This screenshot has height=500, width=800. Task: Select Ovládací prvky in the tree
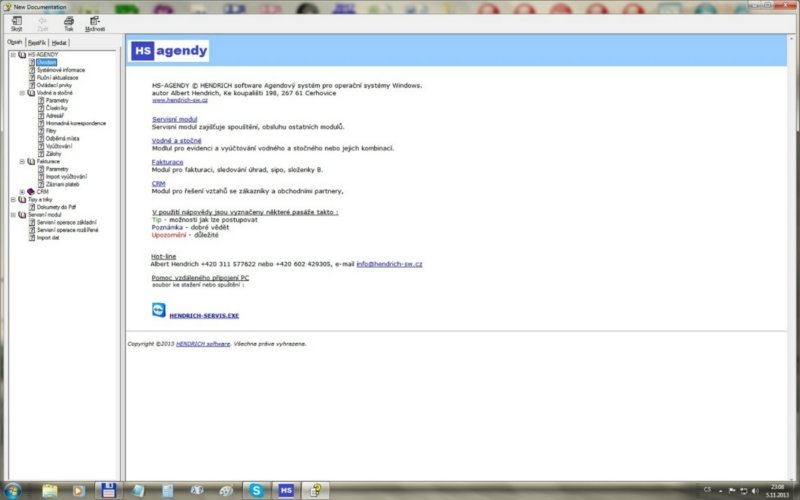54,85
